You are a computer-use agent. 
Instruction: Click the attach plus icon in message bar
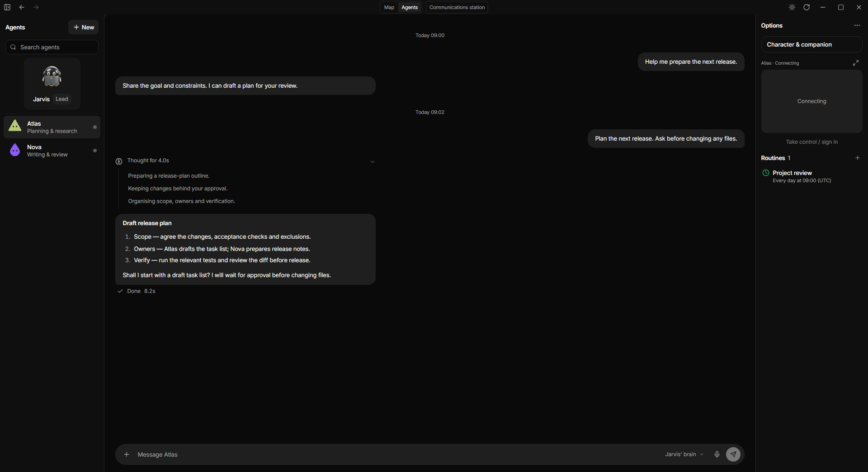click(x=127, y=454)
